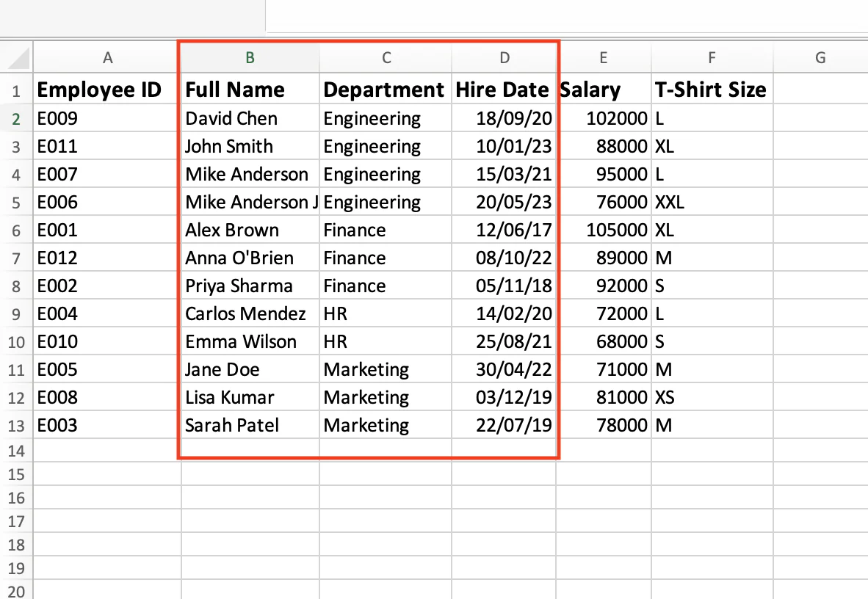Select column A header
This screenshot has width=868, height=599.
tap(107, 57)
